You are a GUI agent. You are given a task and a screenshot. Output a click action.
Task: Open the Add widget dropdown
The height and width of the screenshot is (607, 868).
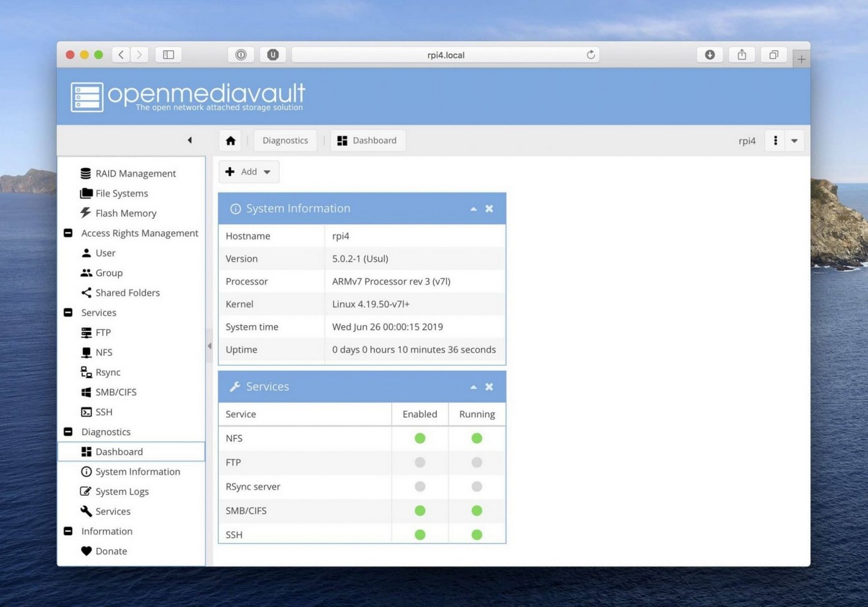point(248,172)
